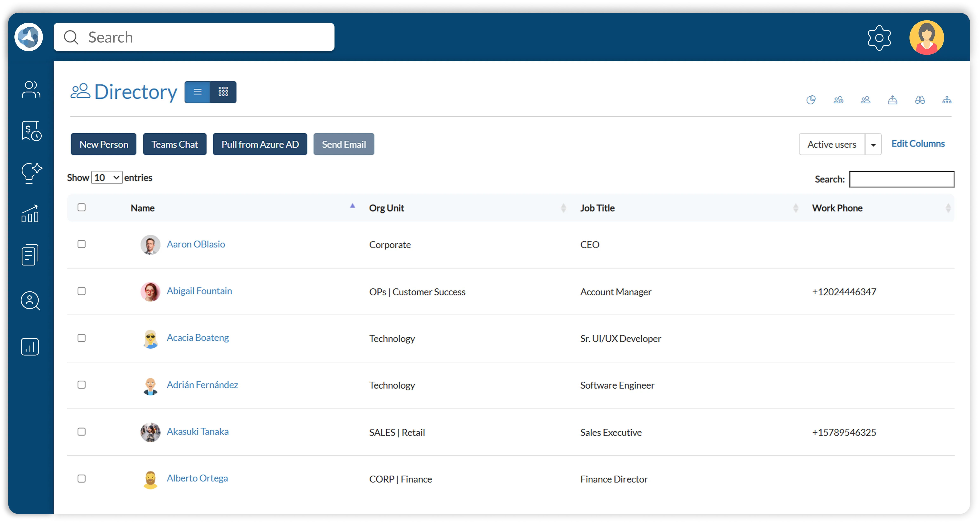Open the Show entries dropdown
The height and width of the screenshot is (523, 980).
tap(107, 177)
